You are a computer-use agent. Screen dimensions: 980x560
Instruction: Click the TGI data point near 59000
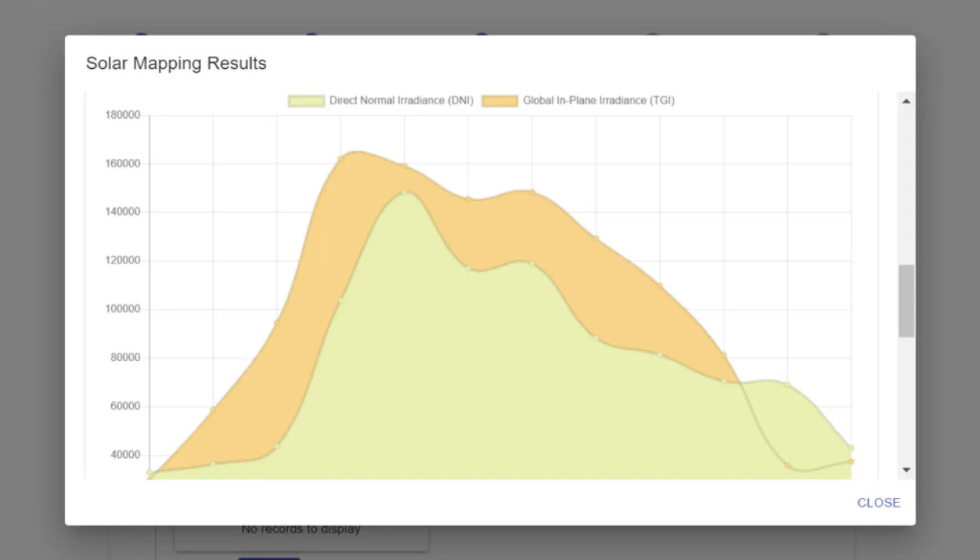coord(213,409)
